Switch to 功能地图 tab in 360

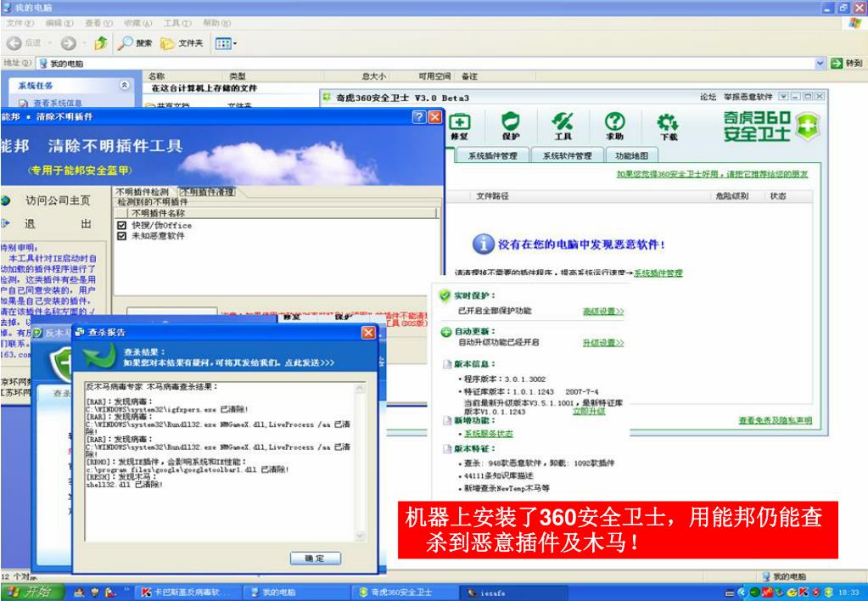631,155
